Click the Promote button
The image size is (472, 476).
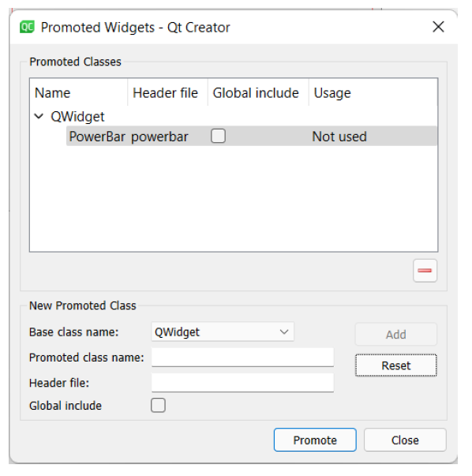tap(315, 440)
